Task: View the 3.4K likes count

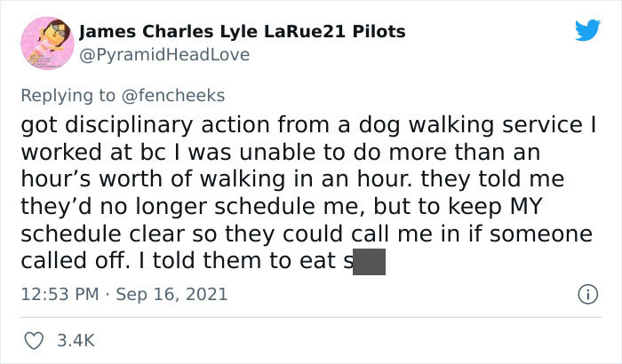Action: pyautogui.click(x=76, y=341)
